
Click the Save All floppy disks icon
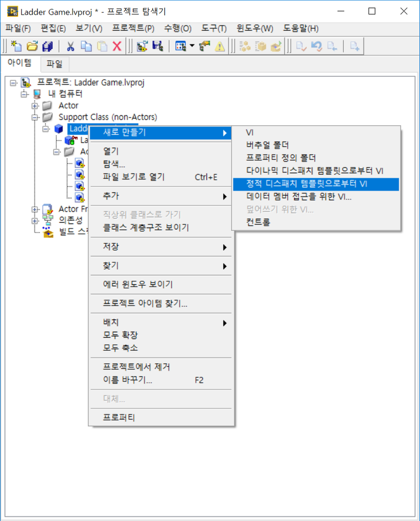(47, 46)
